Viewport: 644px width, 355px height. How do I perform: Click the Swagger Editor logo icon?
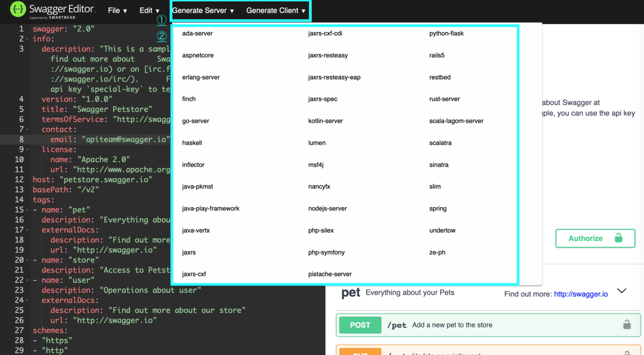18,10
